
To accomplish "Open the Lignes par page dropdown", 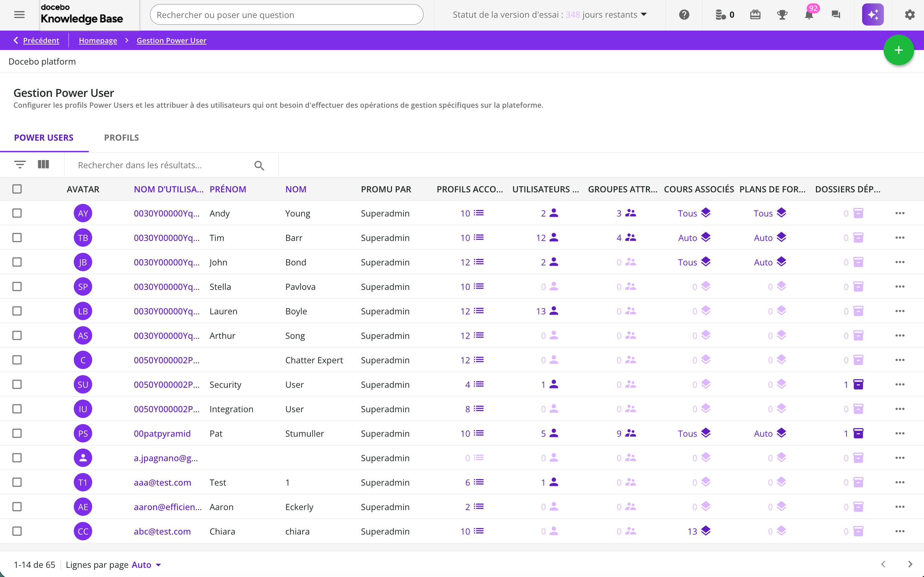I will coord(146,564).
